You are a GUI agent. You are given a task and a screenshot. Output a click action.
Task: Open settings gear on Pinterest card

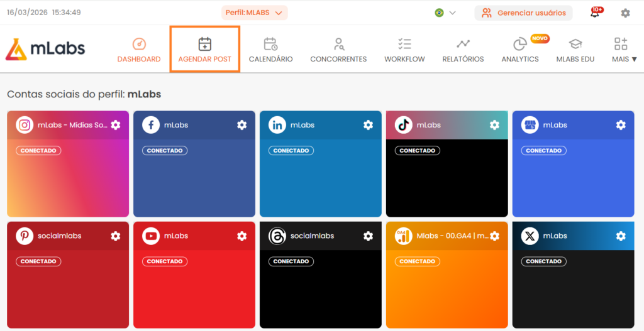point(116,236)
